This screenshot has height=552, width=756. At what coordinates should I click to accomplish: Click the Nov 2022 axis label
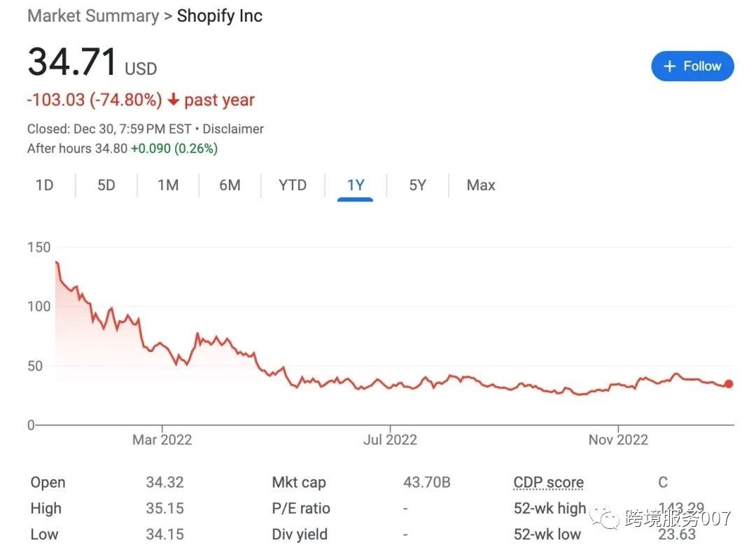[x=618, y=440]
